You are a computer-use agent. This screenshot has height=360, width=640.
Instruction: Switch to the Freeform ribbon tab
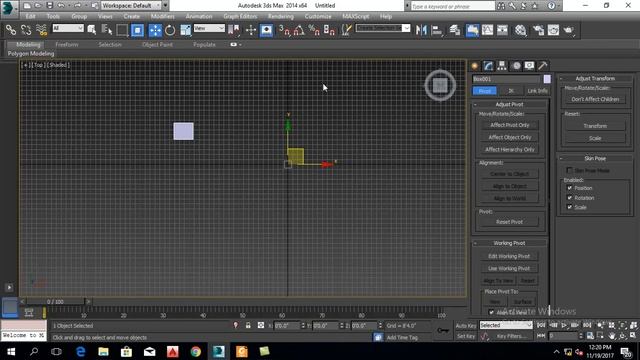pos(67,44)
